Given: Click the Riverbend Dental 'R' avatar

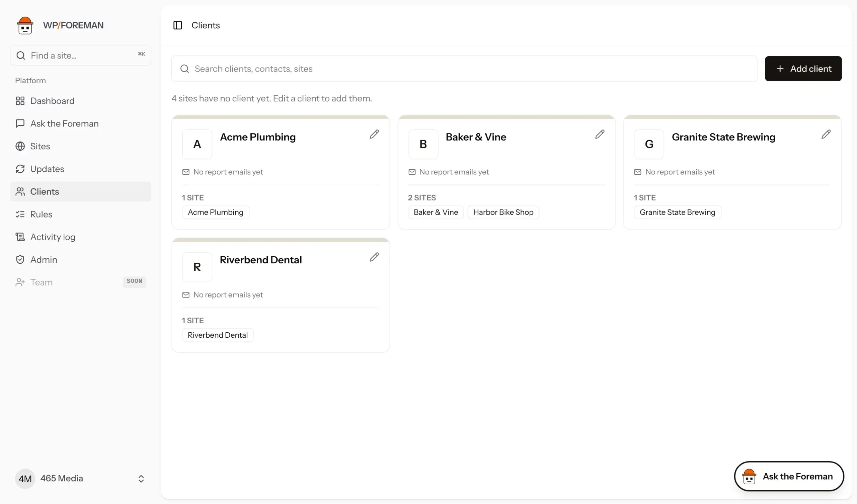Looking at the screenshot, I should click(x=197, y=267).
